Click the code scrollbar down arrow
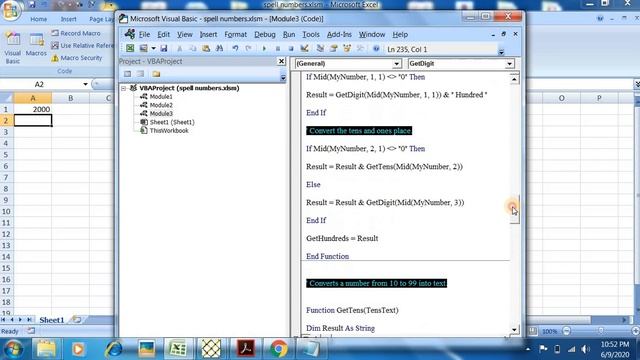 point(514,329)
